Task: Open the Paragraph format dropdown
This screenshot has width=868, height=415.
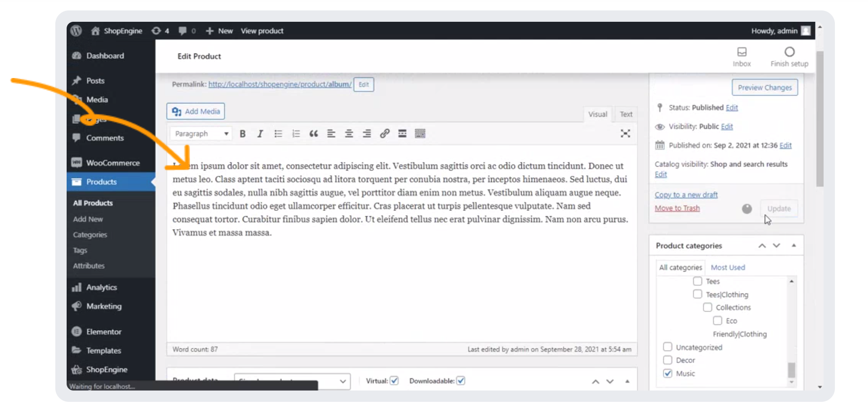Action: pyautogui.click(x=201, y=134)
